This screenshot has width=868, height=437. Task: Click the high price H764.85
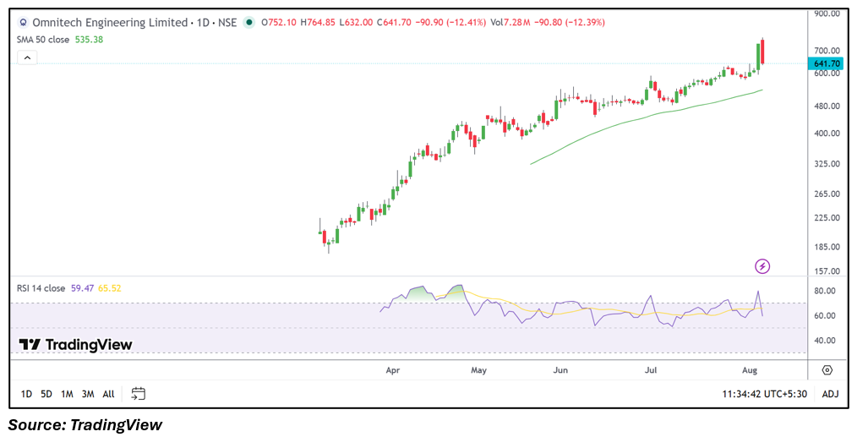tap(318, 23)
